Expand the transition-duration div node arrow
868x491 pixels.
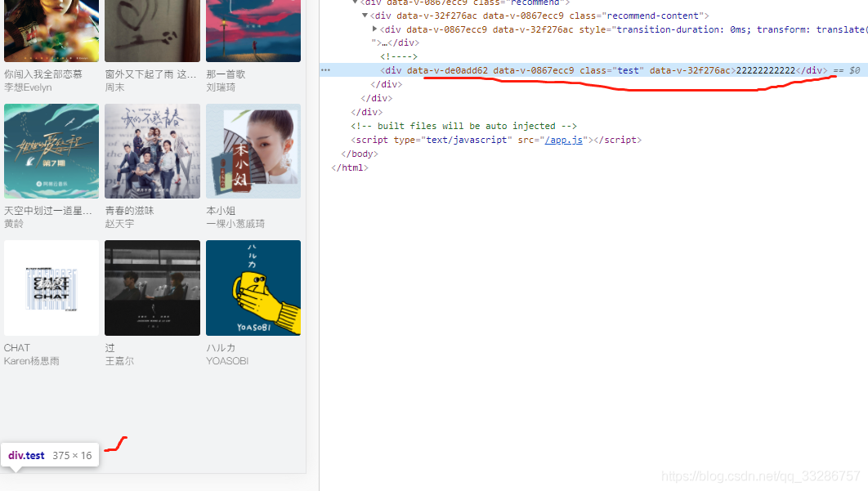tap(375, 29)
